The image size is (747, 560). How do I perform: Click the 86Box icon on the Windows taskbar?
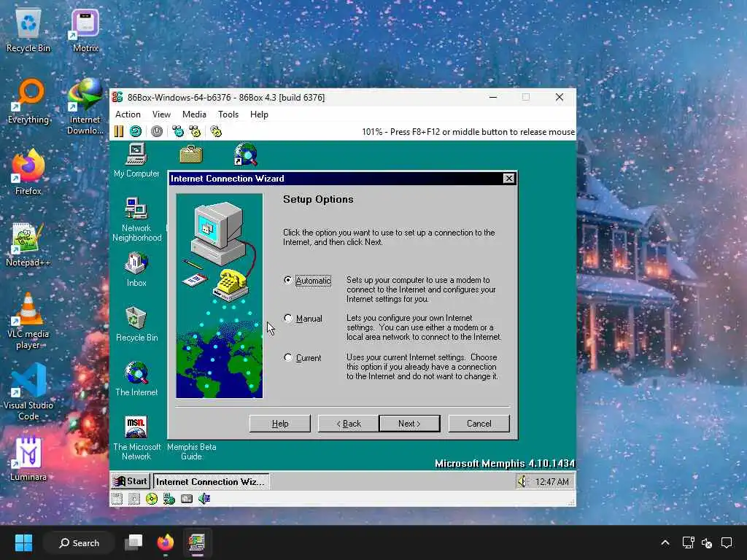pos(196,542)
